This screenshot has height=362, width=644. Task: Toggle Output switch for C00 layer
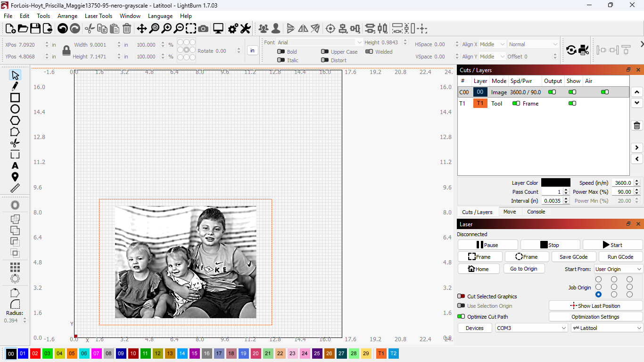(552, 92)
